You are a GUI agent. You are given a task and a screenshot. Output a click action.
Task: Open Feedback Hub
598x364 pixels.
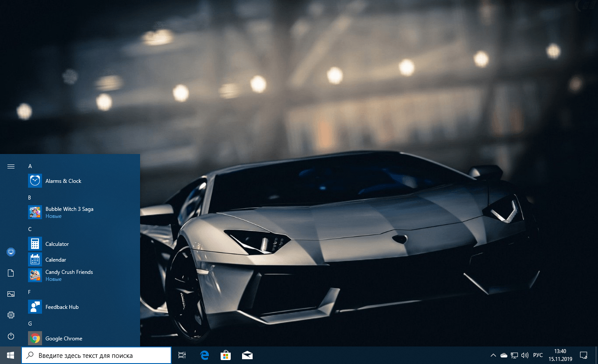[62, 307]
